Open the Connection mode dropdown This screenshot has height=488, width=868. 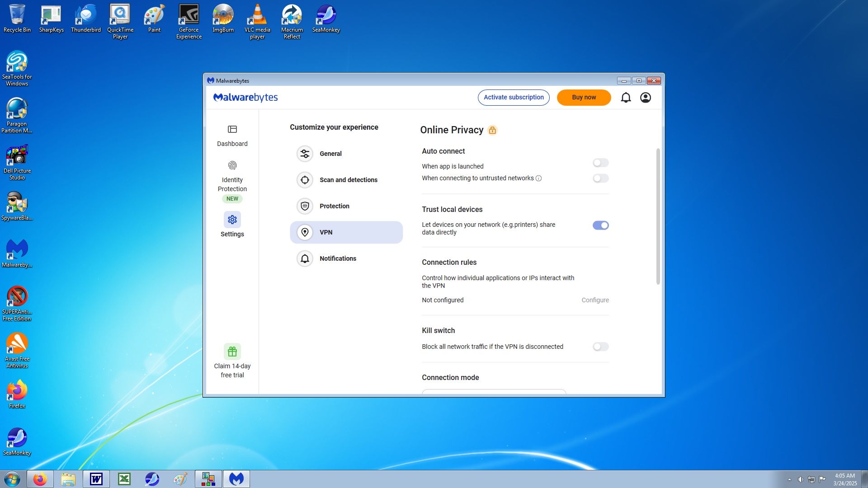point(494,391)
